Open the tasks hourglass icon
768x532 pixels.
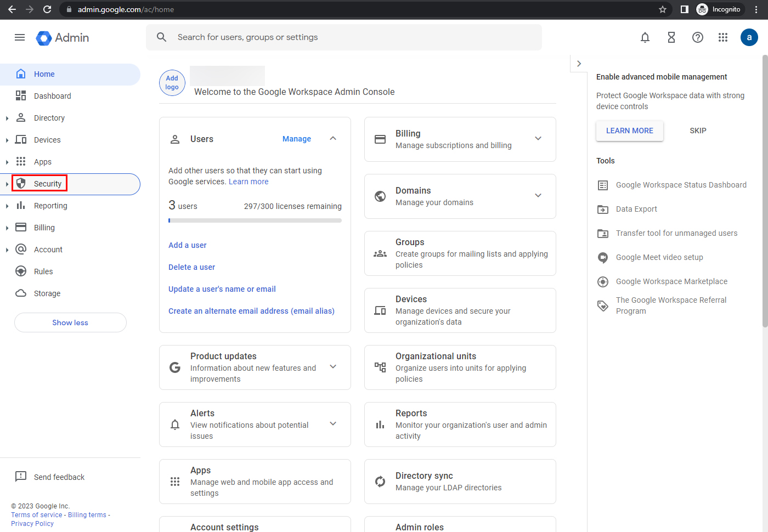(x=671, y=37)
